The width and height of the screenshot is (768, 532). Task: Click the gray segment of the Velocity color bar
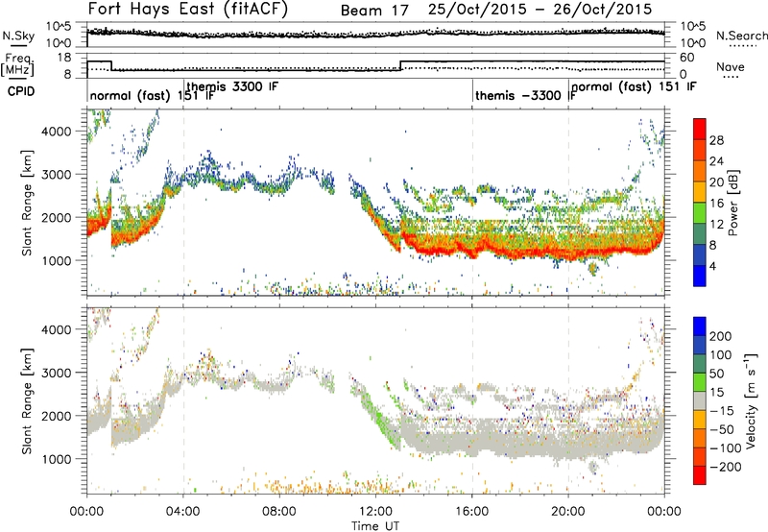700,401
